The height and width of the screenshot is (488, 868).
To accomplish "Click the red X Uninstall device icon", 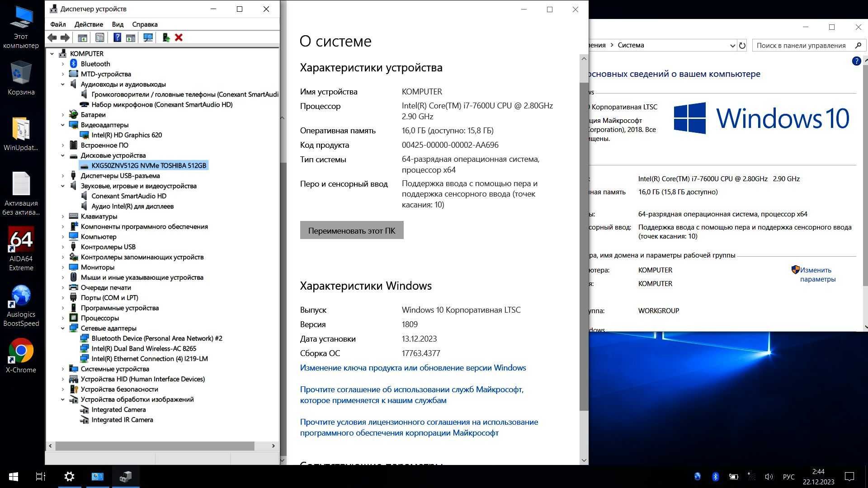I will 179,38.
